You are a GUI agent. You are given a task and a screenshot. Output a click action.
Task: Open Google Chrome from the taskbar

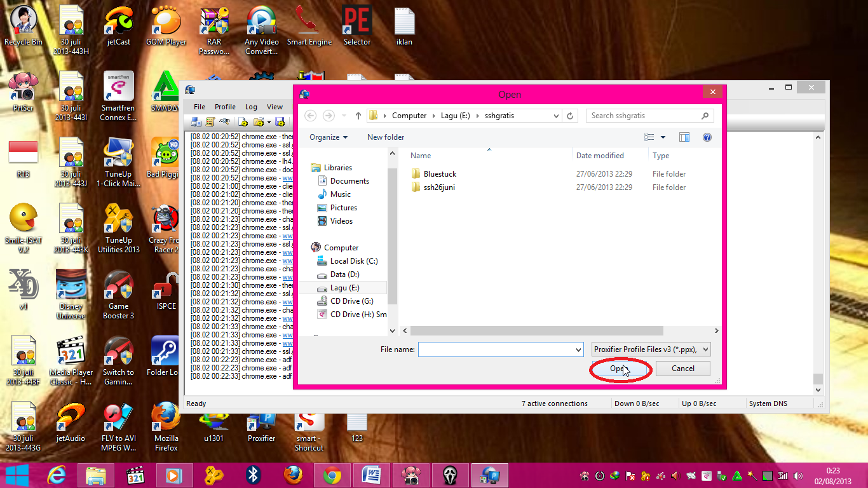point(332,475)
